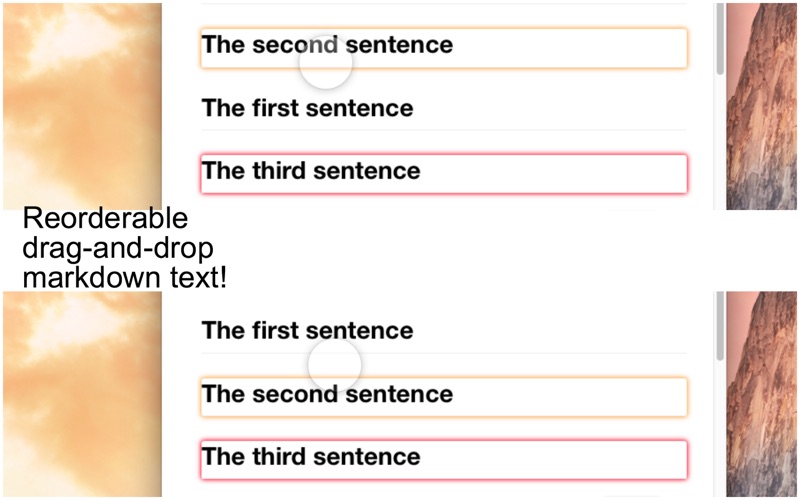Click "The first sentence" heading above the second sentence
The image size is (800, 500).
(307, 331)
